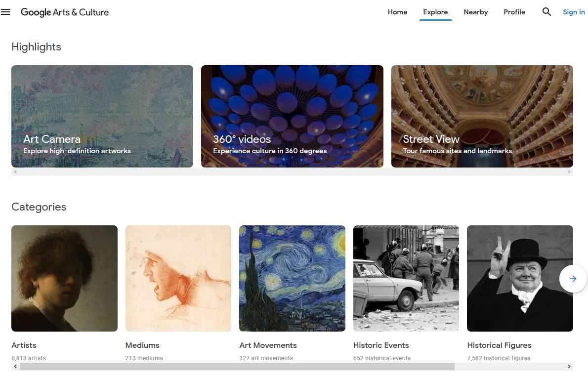This screenshot has width=588, height=381.
Task: Open the Mediums category card
Action: [x=178, y=278]
